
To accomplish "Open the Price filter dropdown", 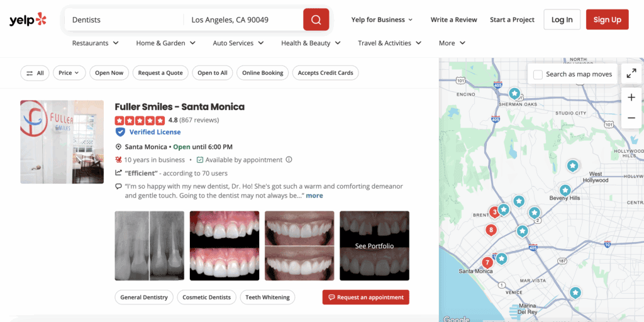I will (69, 73).
